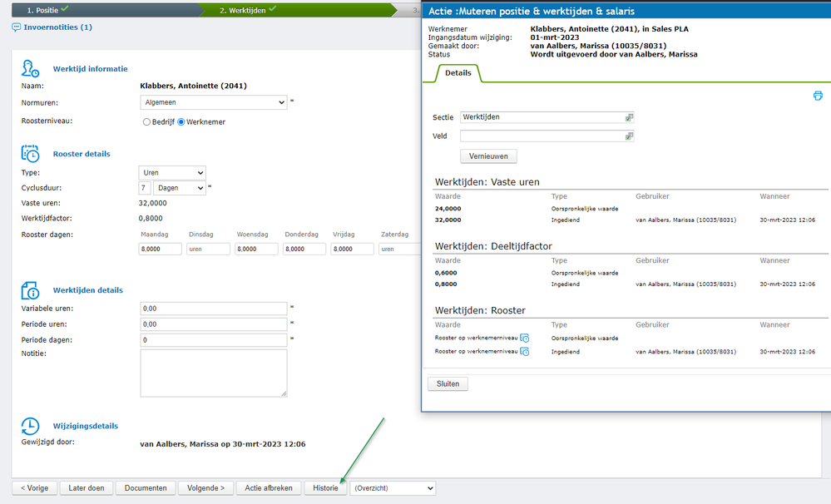Open the Sectie lookup icon

point(629,117)
